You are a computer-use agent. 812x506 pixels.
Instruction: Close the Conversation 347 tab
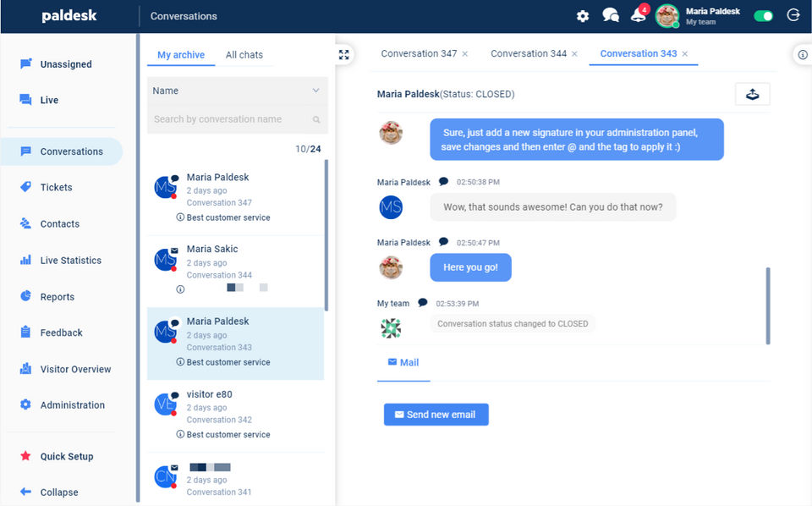point(465,54)
